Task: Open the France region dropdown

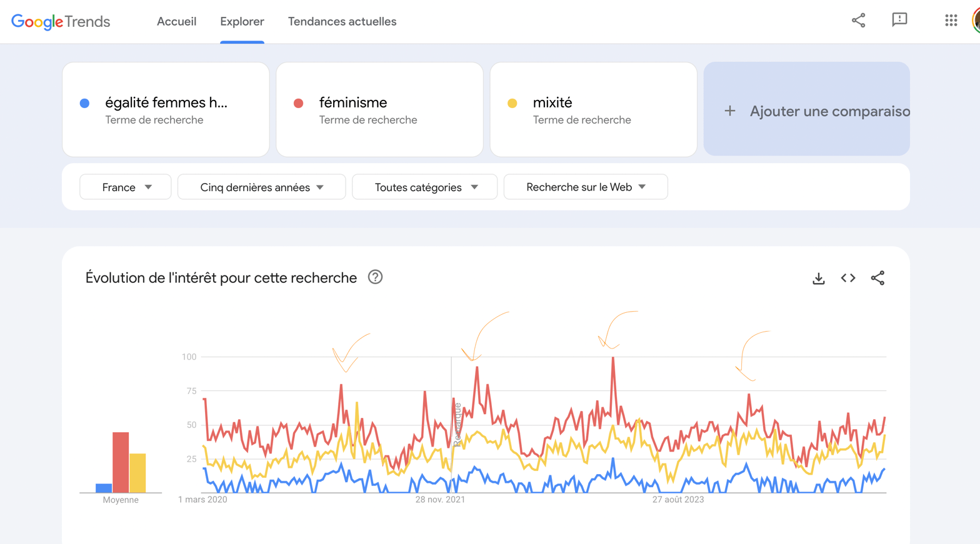Action: (126, 187)
